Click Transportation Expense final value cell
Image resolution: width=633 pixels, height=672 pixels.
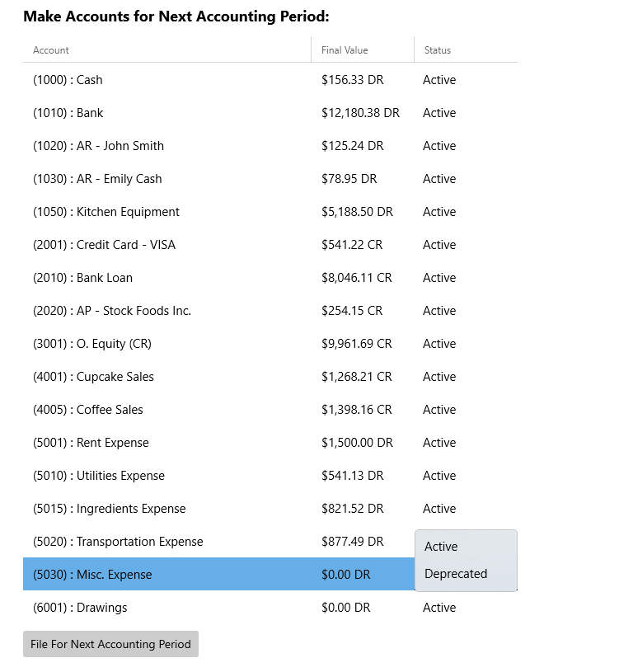click(x=363, y=542)
